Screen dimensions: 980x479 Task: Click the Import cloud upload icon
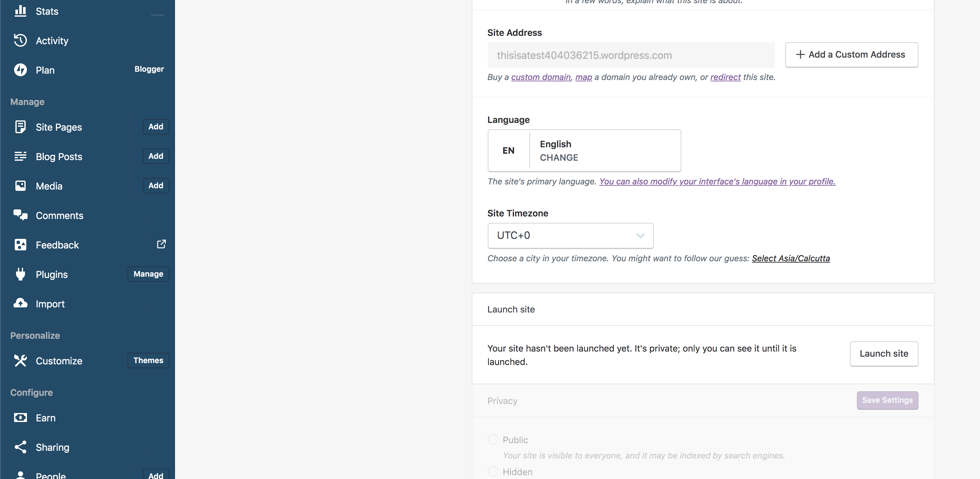[x=20, y=303]
